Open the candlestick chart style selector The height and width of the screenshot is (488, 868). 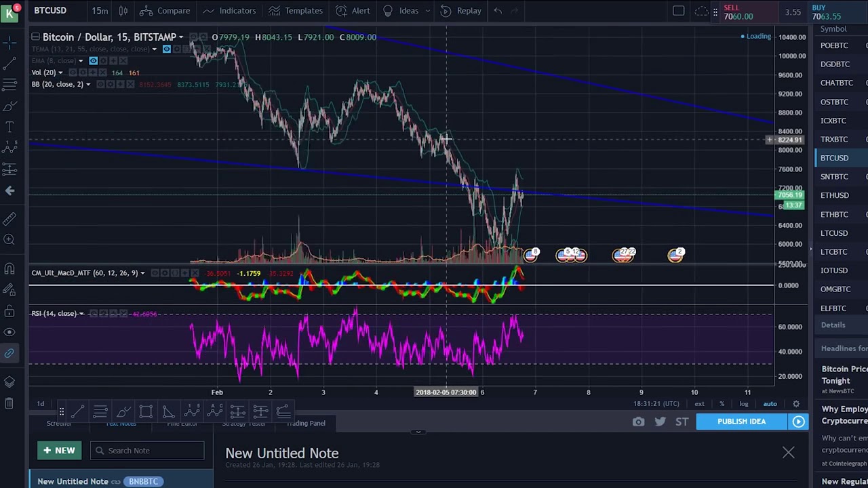(x=123, y=11)
